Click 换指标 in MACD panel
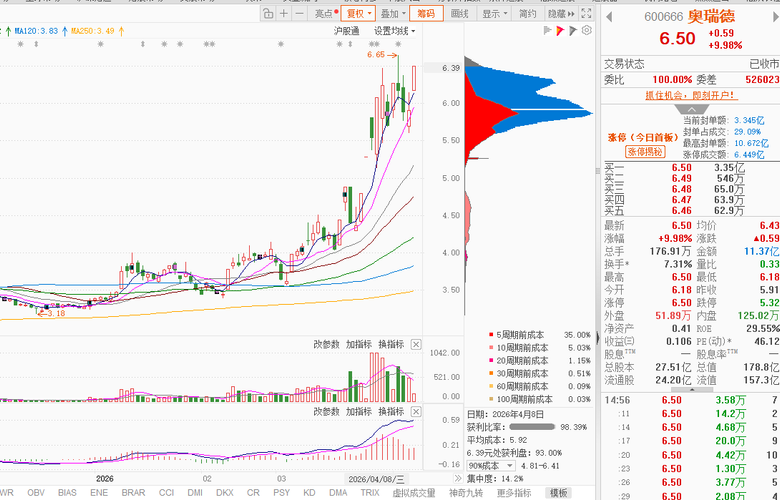The image size is (780, 500). tap(391, 411)
